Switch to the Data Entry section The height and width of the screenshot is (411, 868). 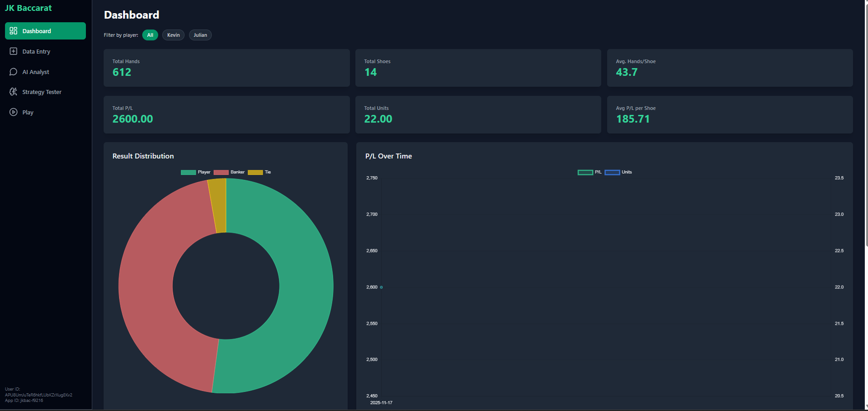[36, 51]
